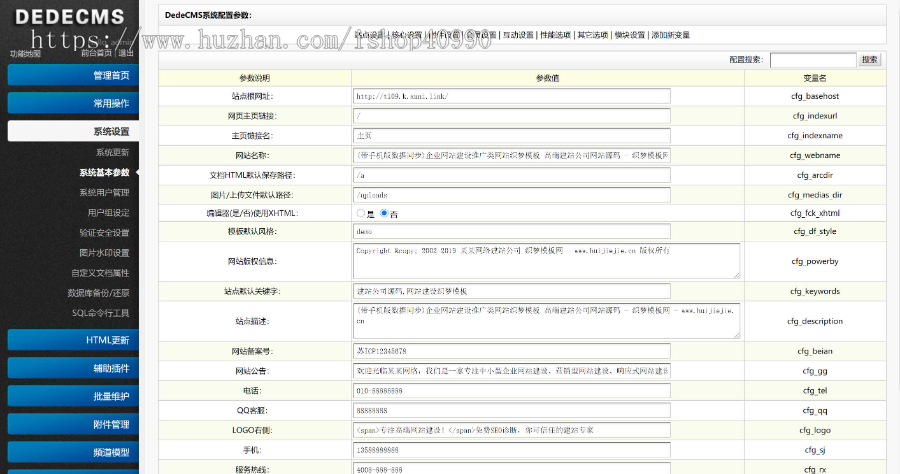900x474 pixels.
Task: Open 数据库备份/还原 in the sidebar
Action: point(98,292)
